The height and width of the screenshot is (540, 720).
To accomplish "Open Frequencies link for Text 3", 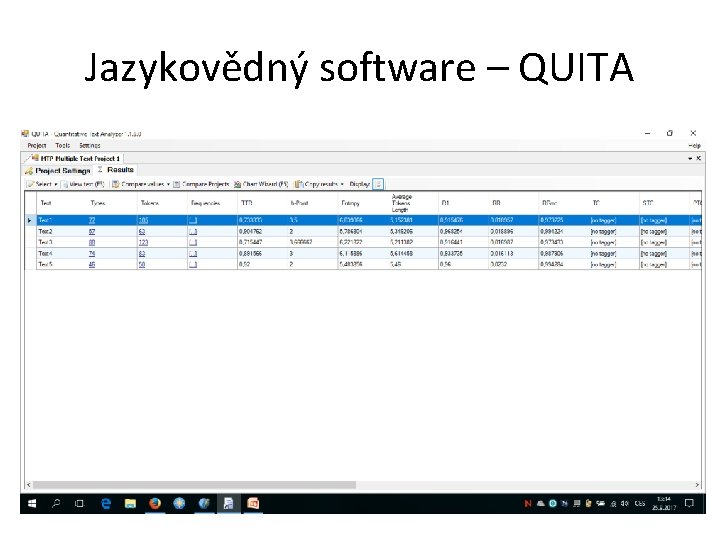I will click(193, 242).
